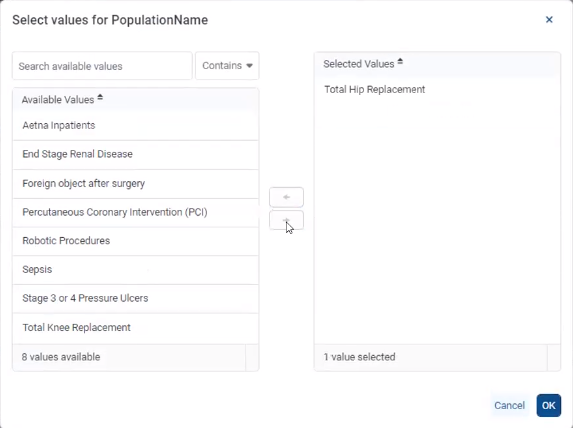Pick Total Knee Replacement value
This screenshot has height=428, width=573.
[x=136, y=328]
